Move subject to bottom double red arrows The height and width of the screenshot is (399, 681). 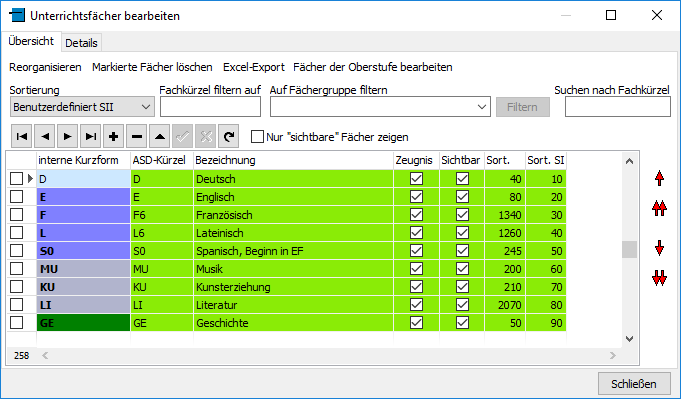coord(659,278)
